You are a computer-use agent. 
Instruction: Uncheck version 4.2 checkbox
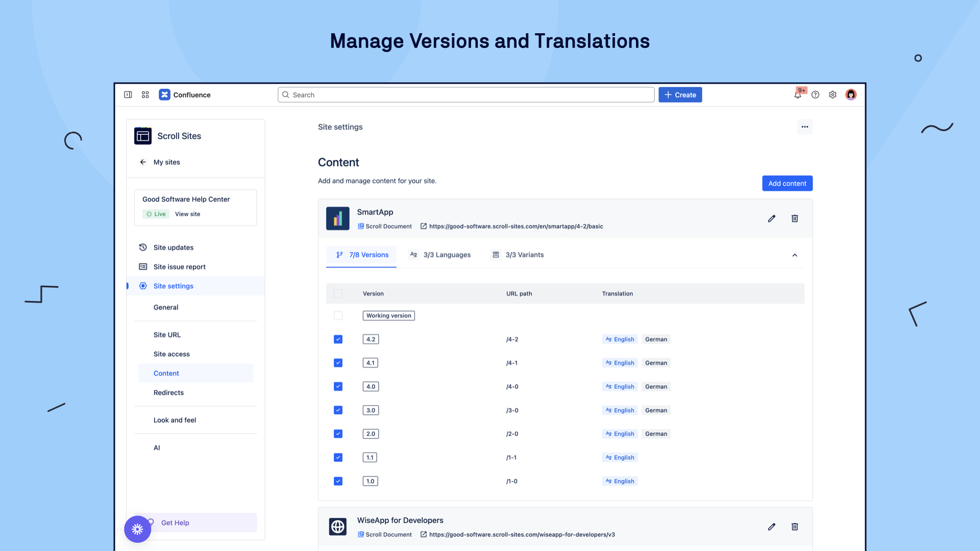[x=338, y=339]
